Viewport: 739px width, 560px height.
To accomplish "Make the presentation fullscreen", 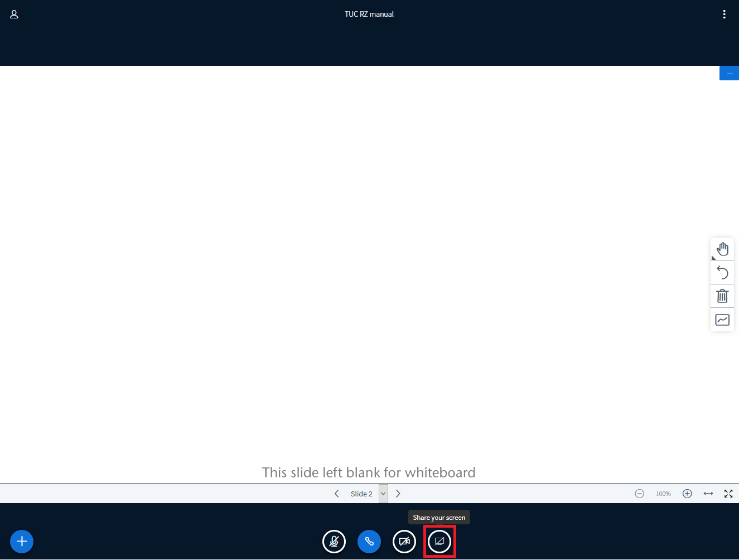I will [x=728, y=494].
